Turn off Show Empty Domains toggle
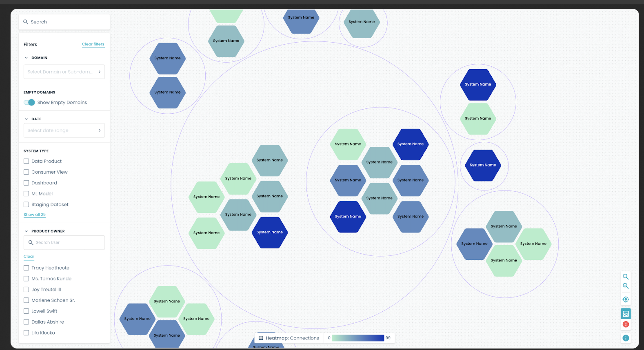Image resolution: width=644 pixels, height=350 pixels. 29,102
